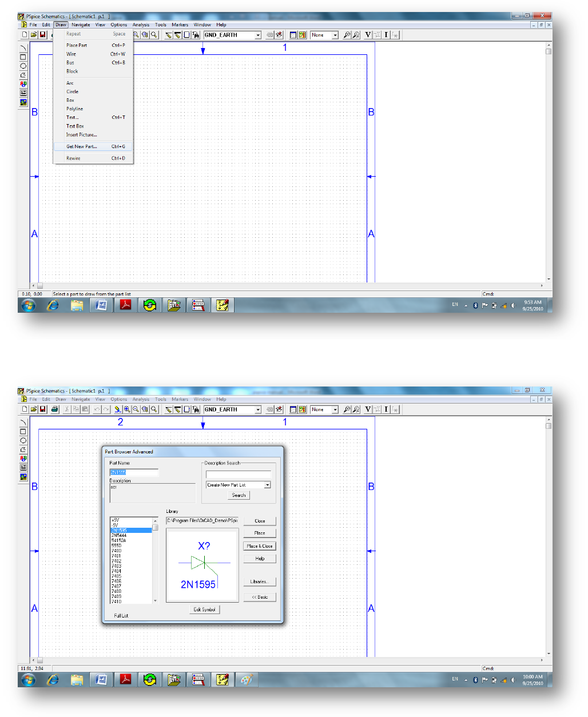
Task: Click Open file icon in Part Browser window toolbar
Action: click(x=33, y=409)
